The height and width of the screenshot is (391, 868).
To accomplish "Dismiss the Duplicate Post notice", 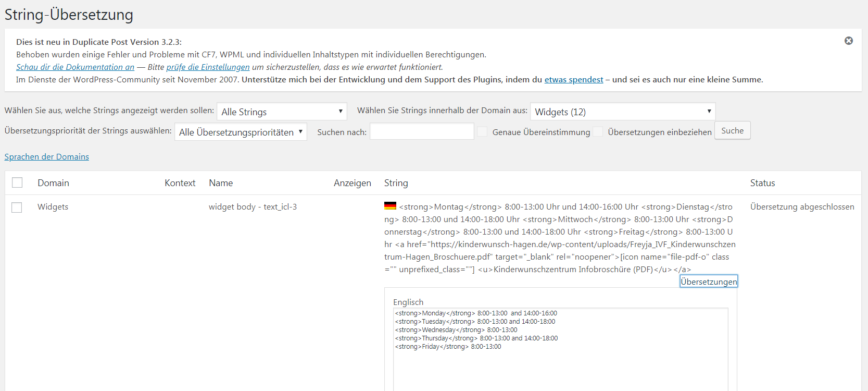I will click(848, 41).
